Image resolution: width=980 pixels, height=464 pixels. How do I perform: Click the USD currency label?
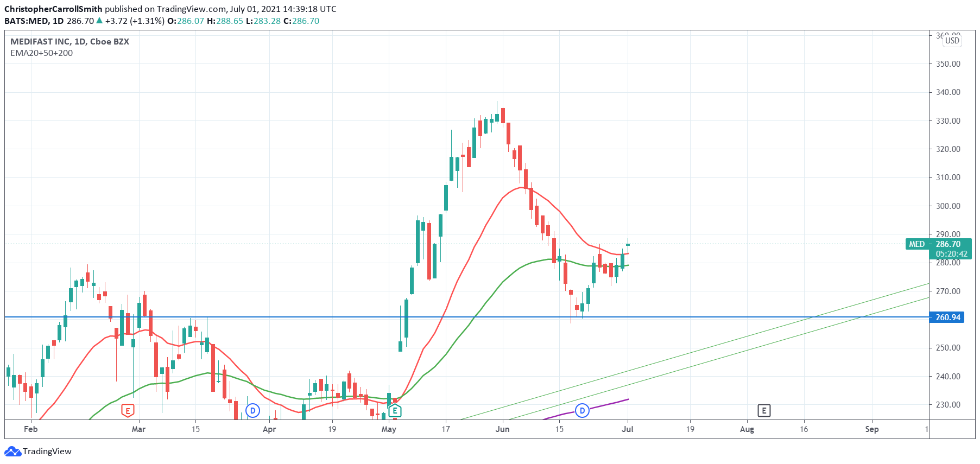tap(952, 41)
